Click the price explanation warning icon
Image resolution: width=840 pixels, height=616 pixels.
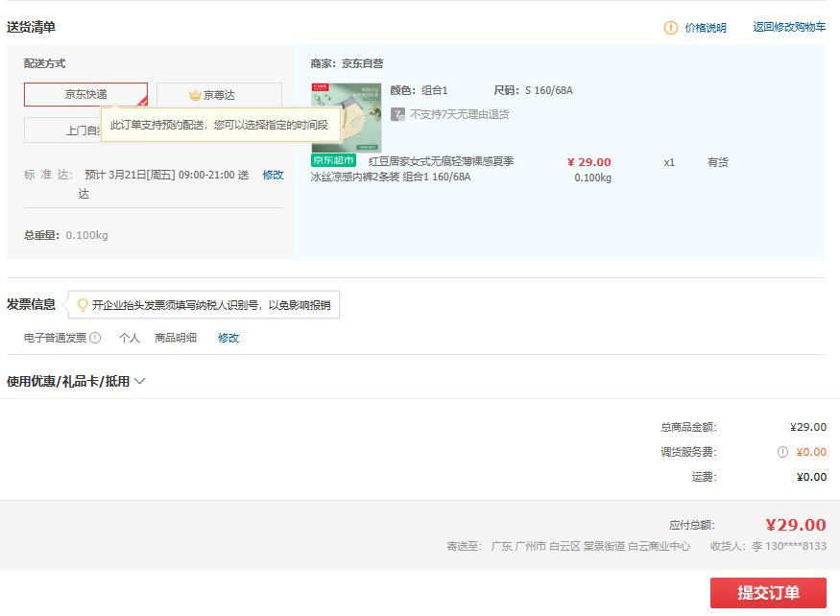pyautogui.click(x=671, y=28)
